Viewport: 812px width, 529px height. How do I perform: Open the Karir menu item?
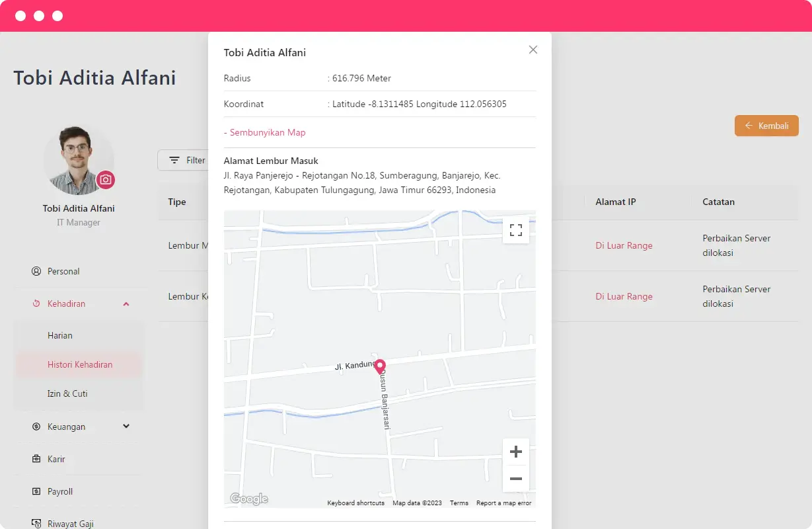(x=56, y=459)
